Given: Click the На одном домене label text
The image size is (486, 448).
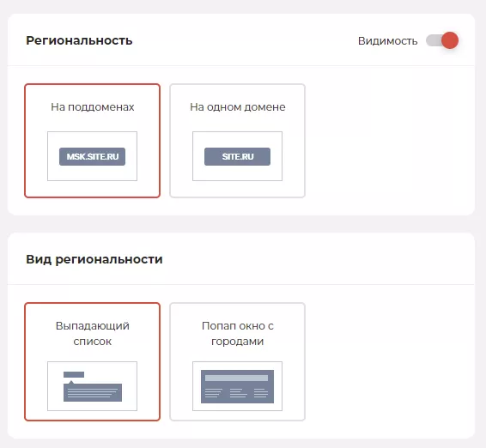Looking at the screenshot, I should [238, 107].
